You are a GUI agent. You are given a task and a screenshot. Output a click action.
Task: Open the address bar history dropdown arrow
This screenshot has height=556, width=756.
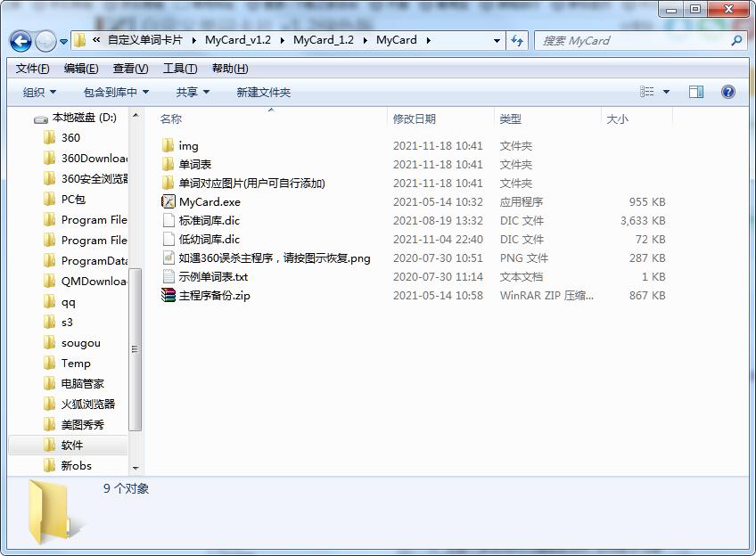pos(497,41)
